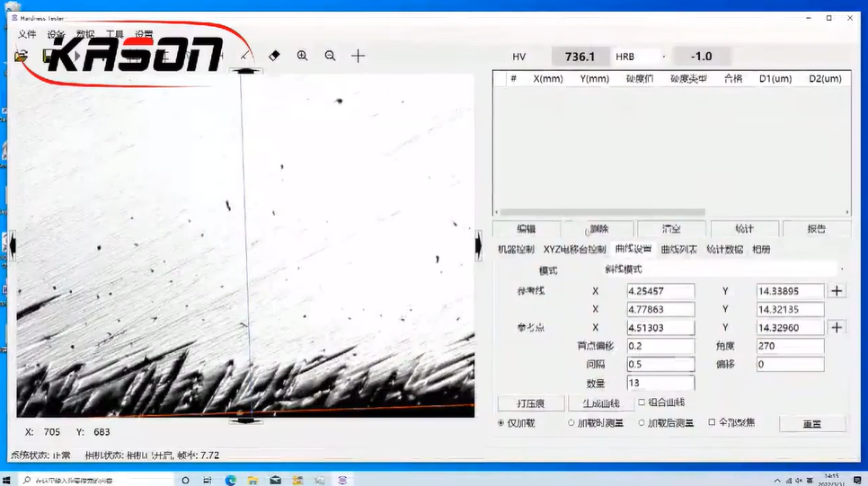
Task: Select the eraser tool icon
Action: point(274,56)
